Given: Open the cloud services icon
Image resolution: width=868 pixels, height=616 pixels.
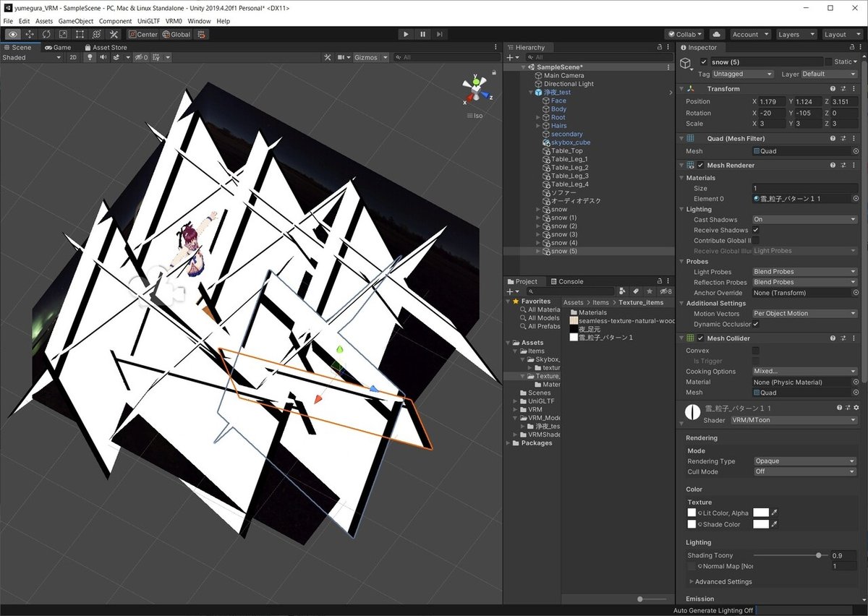Looking at the screenshot, I should tap(716, 34).
